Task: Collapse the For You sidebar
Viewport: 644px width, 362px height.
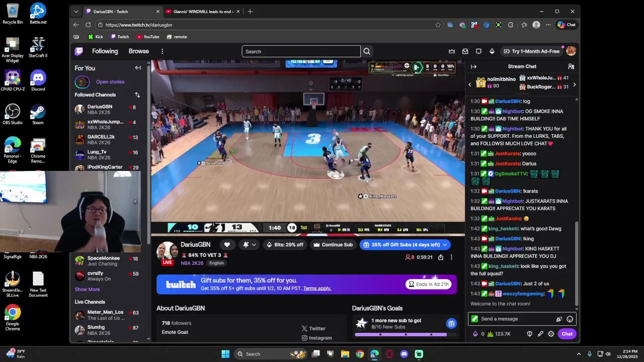Action: point(138,68)
